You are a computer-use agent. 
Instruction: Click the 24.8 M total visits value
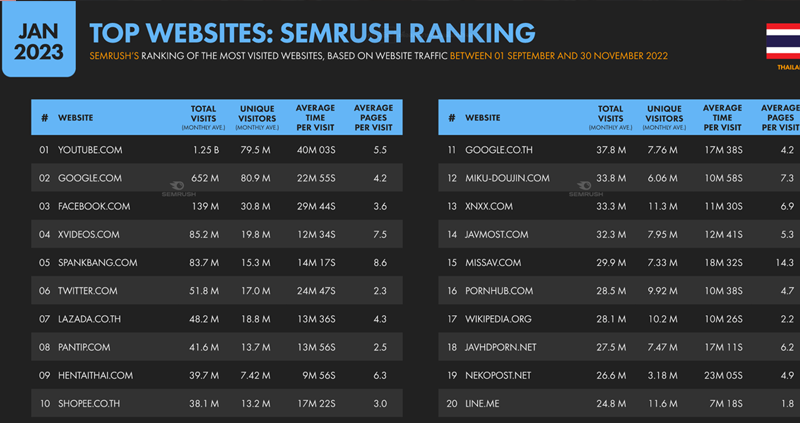coord(611,404)
